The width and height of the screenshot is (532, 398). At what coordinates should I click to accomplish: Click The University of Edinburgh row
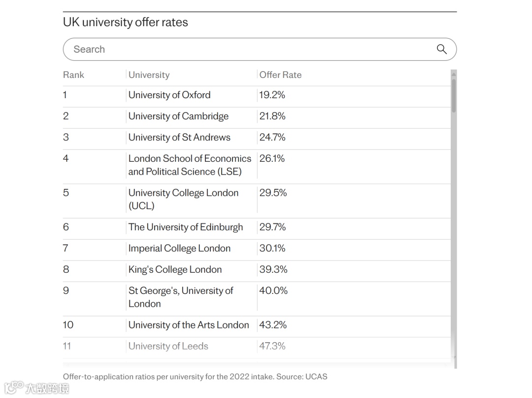(x=186, y=227)
